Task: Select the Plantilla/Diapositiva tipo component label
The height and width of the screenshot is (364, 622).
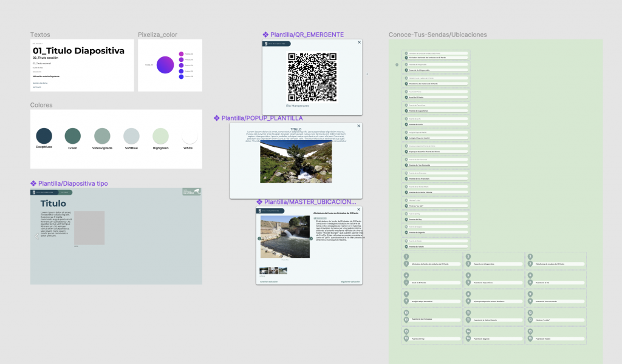Action: point(73,183)
